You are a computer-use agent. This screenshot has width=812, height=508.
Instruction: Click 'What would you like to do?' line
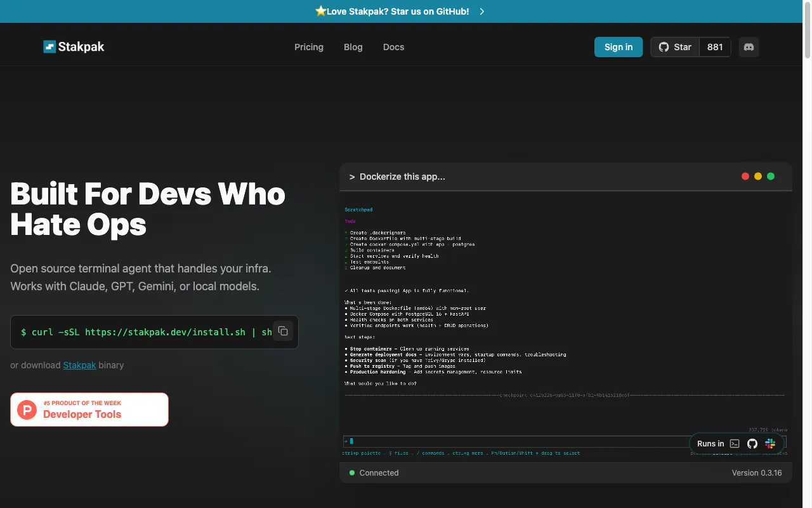coord(381,384)
